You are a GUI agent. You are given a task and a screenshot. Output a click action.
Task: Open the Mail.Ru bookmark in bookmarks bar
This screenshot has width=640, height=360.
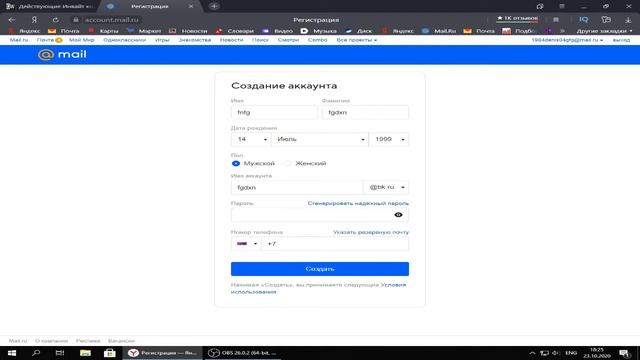coord(439,31)
